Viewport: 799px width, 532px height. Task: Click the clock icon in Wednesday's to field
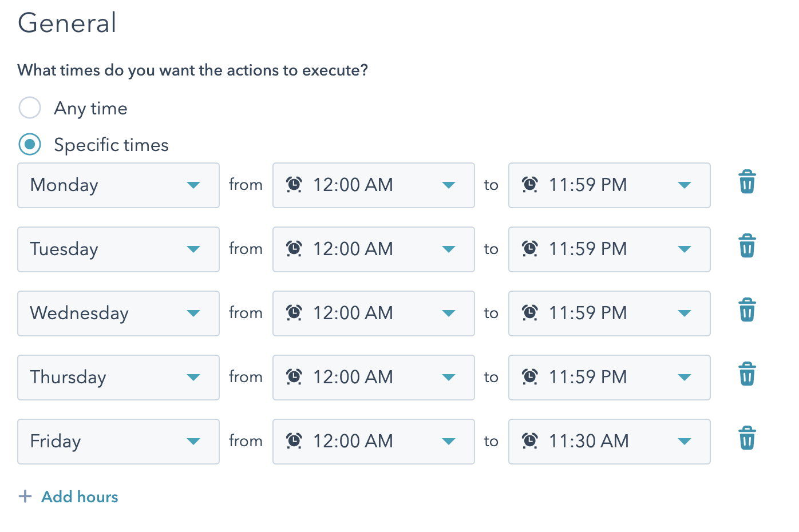530,313
